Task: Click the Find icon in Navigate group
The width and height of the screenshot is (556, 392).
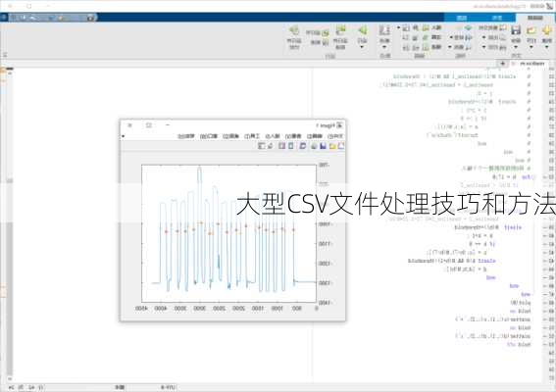Action: [469, 47]
